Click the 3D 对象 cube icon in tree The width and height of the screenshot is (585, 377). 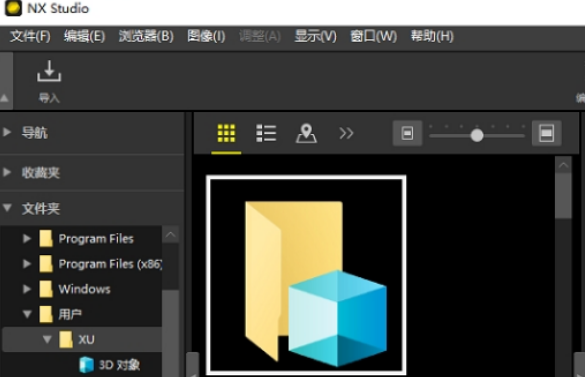point(86,365)
